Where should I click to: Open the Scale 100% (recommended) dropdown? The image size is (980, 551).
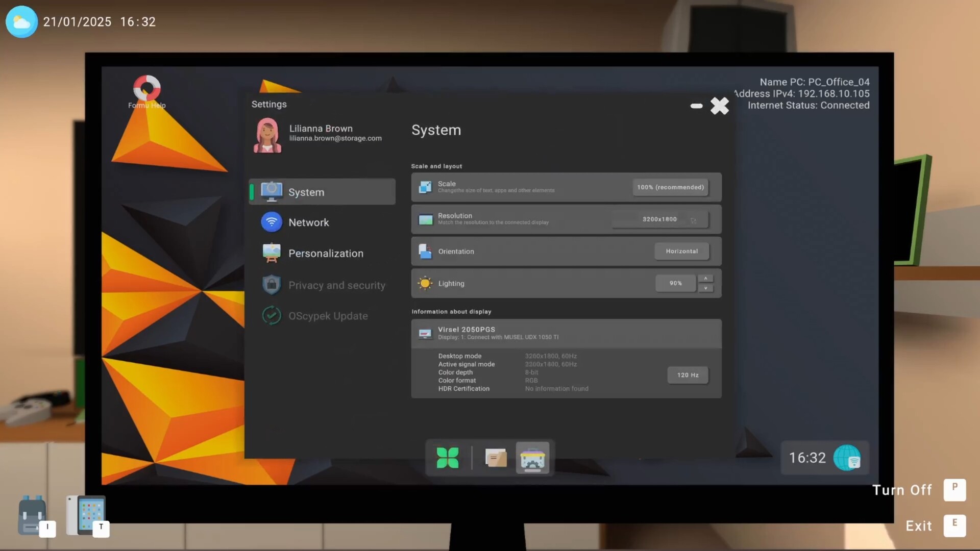coord(670,187)
